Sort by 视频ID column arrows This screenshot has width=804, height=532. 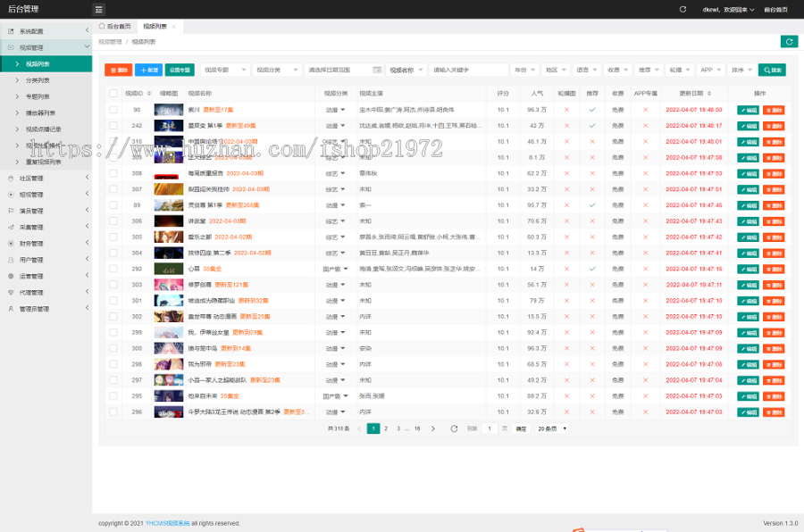coord(149,94)
